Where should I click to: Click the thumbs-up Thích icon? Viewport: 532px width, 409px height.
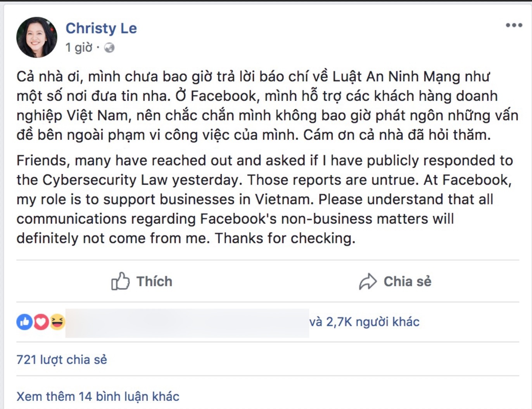121,281
